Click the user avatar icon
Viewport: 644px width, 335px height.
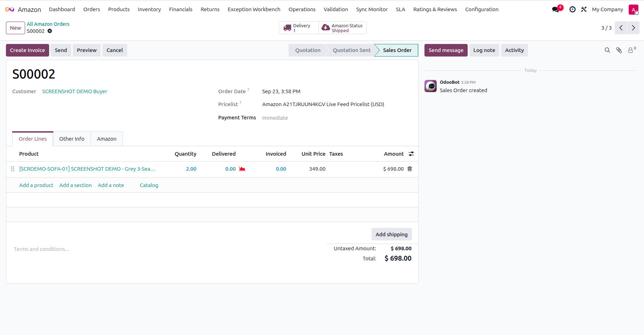(x=634, y=9)
